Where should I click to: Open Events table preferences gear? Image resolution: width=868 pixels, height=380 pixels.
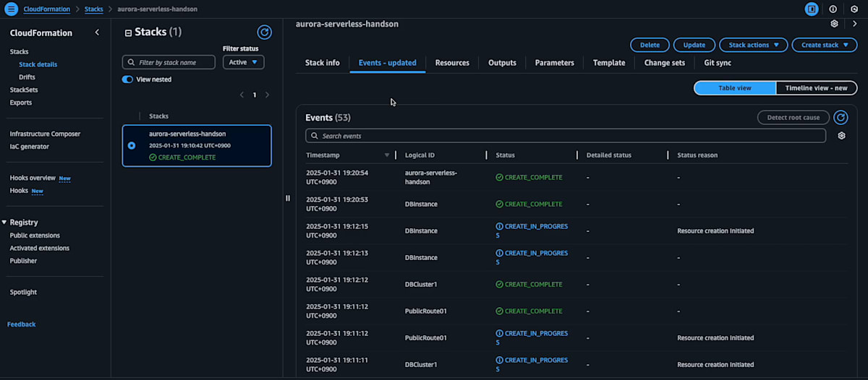[841, 136]
